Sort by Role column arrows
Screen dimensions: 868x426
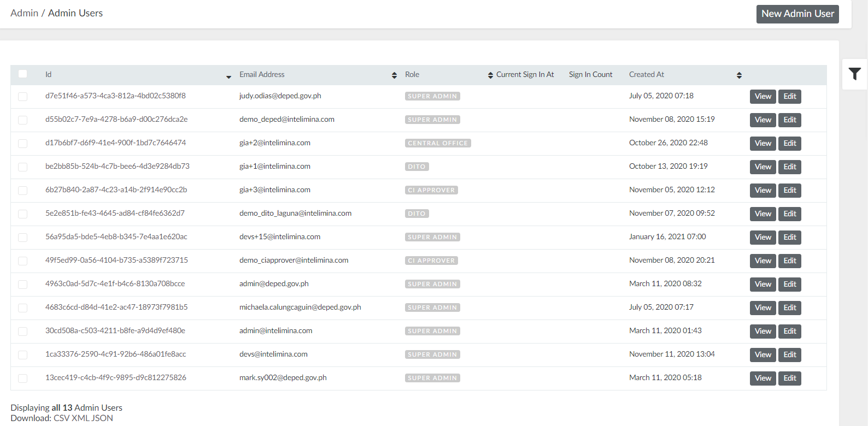(490, 75)
